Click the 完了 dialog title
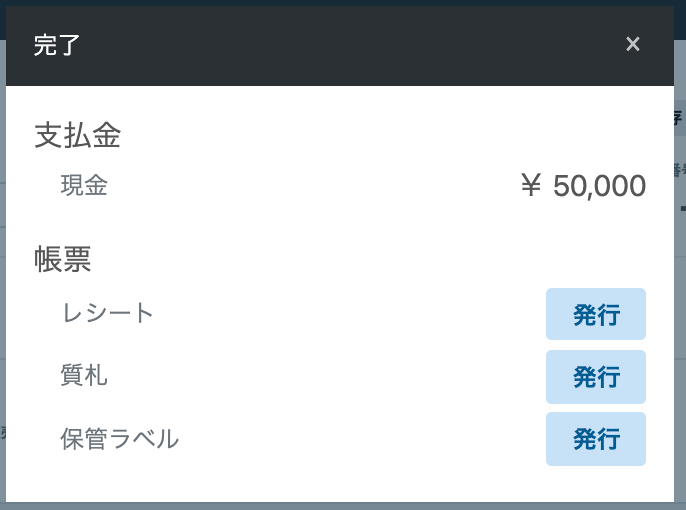Viewport: 686px width, 510px height. click(x=57, y=45)
